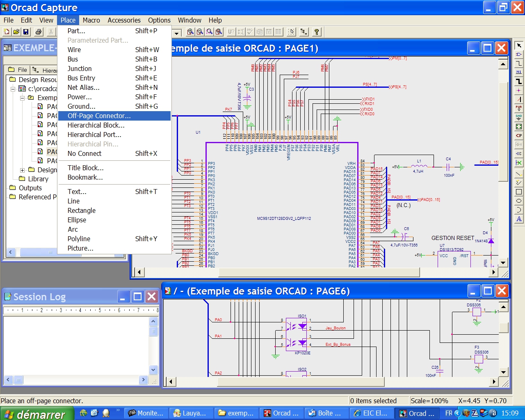Collapse the c:\orcadca design tree node
This screenshot has width=525, height=420.
pyautogui.click(x=13, y=89)
